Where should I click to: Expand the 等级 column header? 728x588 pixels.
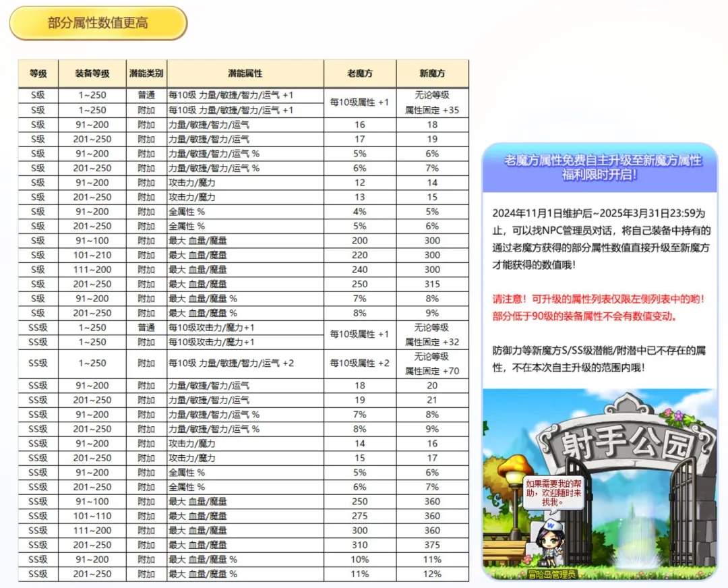click(38, 73)
